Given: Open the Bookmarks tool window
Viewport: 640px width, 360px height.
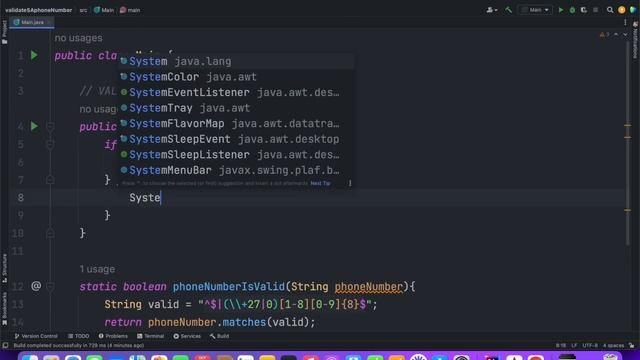Looking at the screenshot, I should (x=4, y=309).
